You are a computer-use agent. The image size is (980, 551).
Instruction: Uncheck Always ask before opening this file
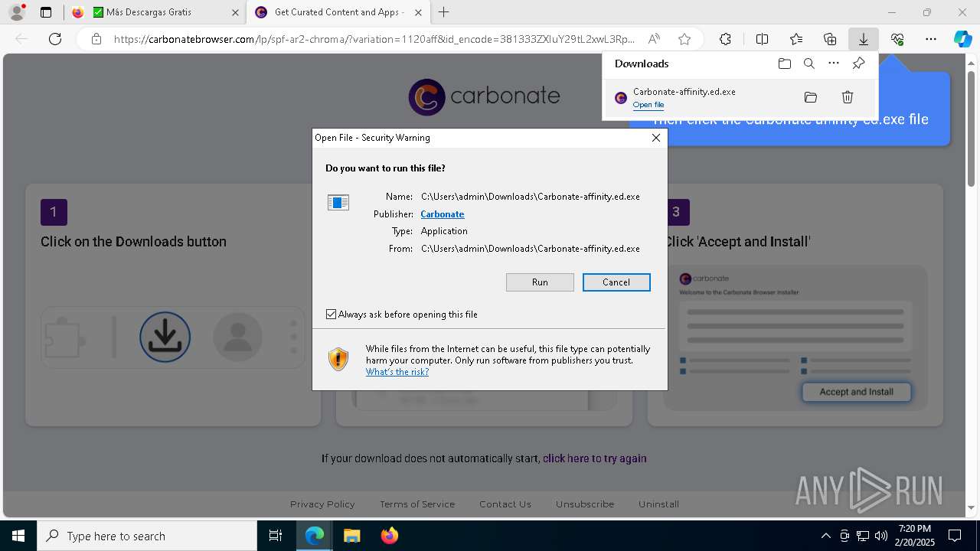(331, 315)
